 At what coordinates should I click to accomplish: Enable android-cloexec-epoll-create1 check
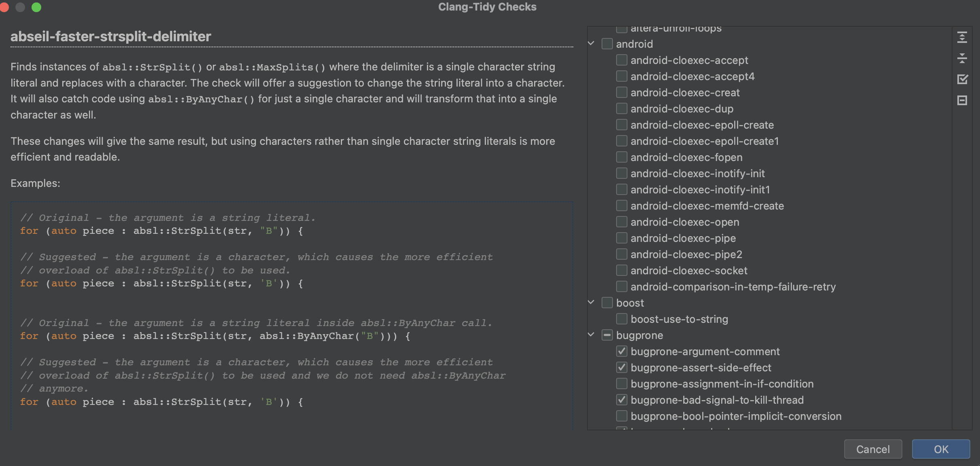pyautogui.click(x=622, y=141)
